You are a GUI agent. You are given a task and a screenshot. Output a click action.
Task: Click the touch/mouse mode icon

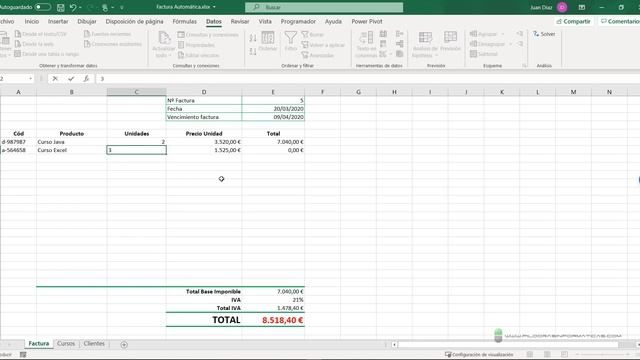click(105, 7)
